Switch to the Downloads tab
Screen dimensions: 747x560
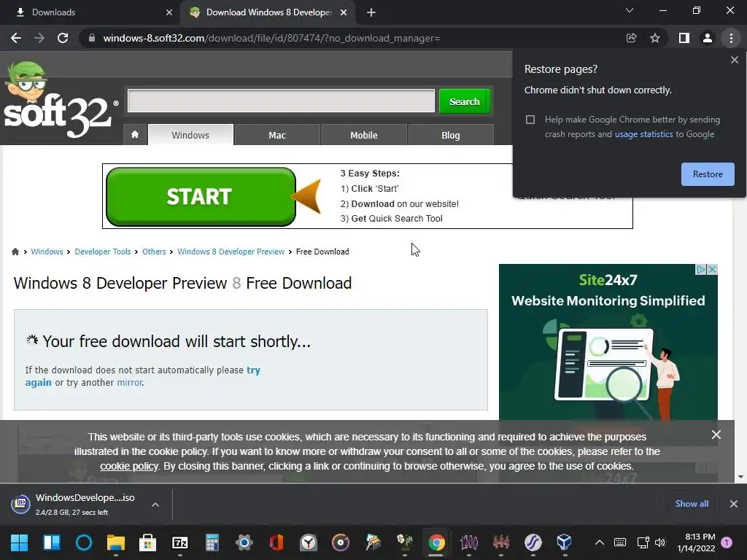[x=90, y=12]
